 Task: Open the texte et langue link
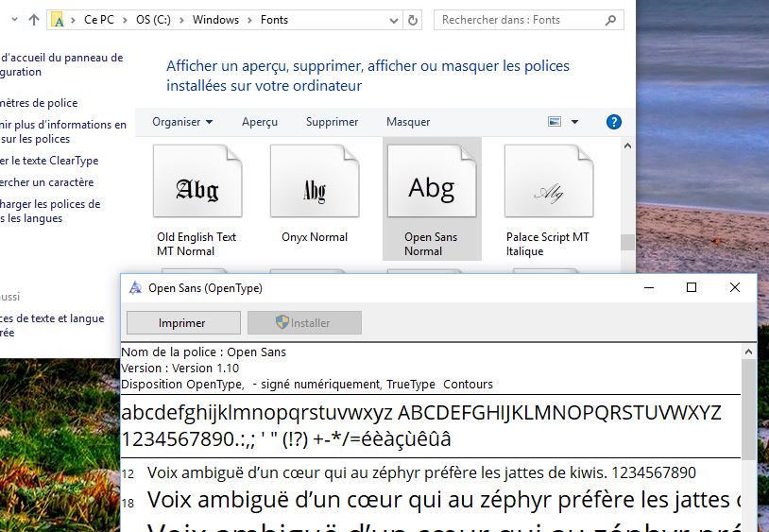pyautogui.click(x=52, y=325)
